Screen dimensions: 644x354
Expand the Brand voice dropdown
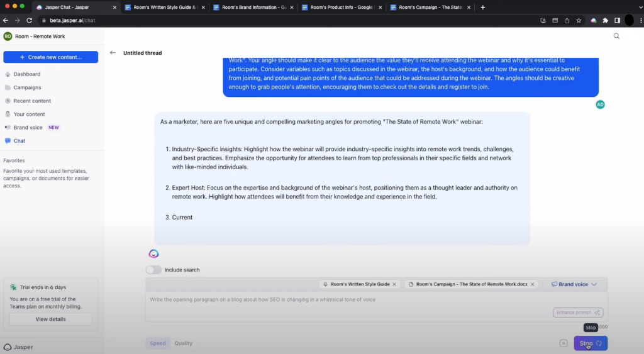[574, 284]
